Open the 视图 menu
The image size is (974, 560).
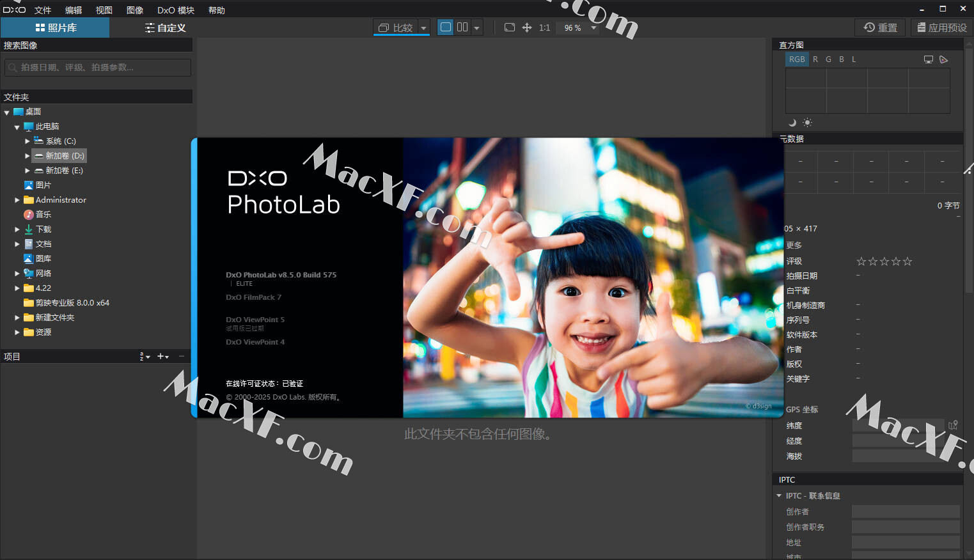(104, 10)
